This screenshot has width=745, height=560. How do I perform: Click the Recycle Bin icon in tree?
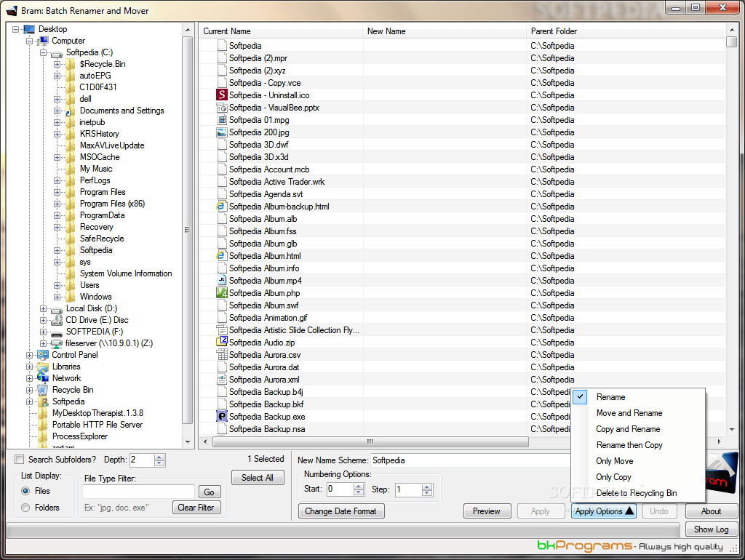(43, 390)
